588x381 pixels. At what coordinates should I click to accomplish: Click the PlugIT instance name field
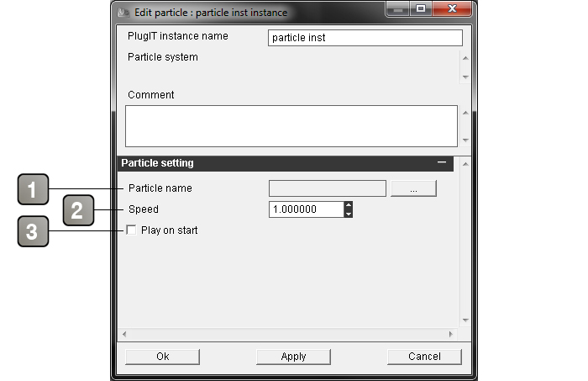click(365, 38)
